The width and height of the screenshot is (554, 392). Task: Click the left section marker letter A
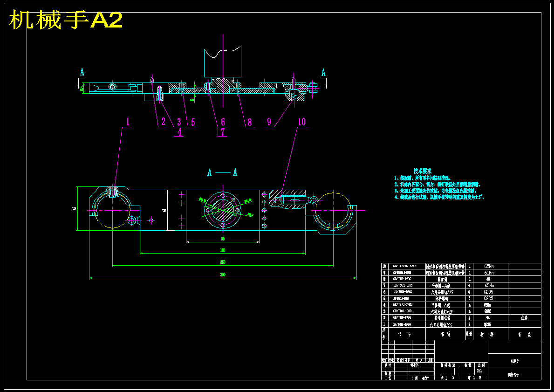[x=82, y=72]
